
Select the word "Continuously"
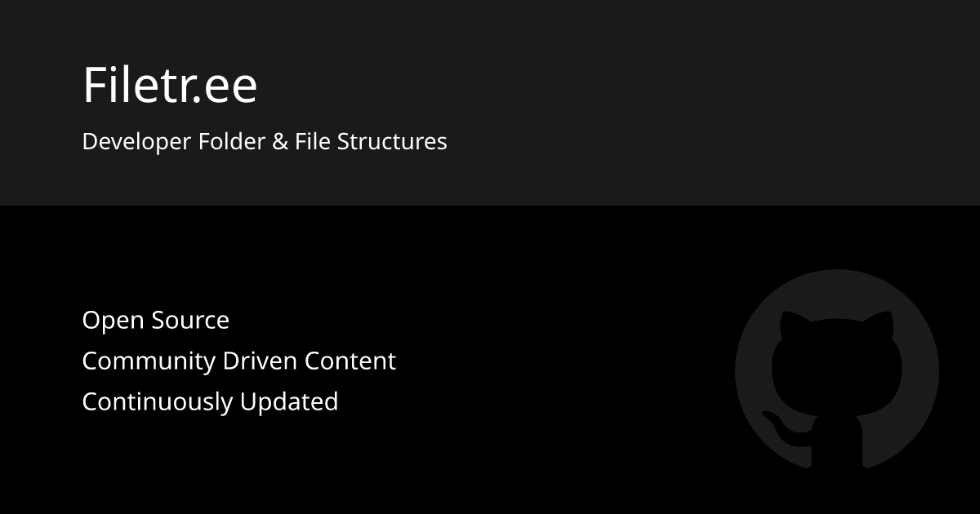point(157,401)
